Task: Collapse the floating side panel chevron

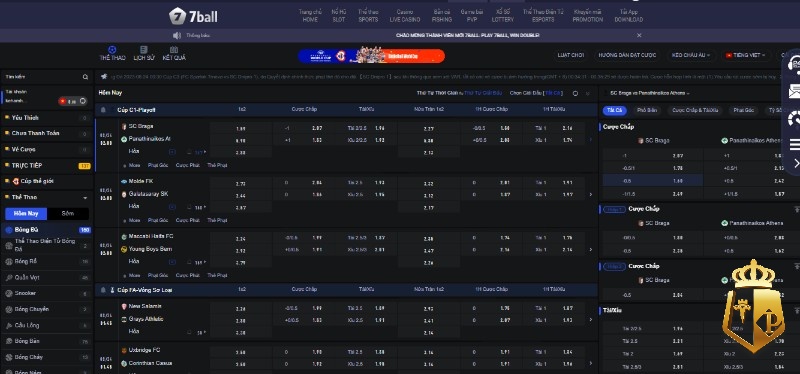Action: pyautogui.click(x=796, y=163)
